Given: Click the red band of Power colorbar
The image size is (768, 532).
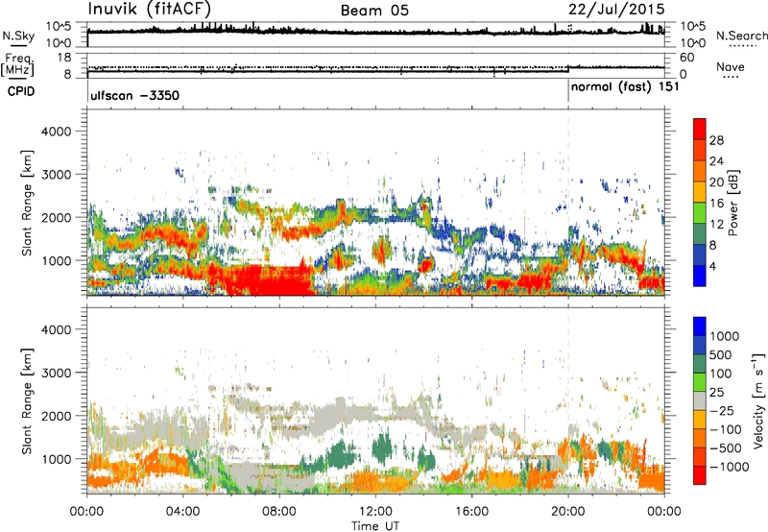Looking at the screenshot, I should point(700,129).
